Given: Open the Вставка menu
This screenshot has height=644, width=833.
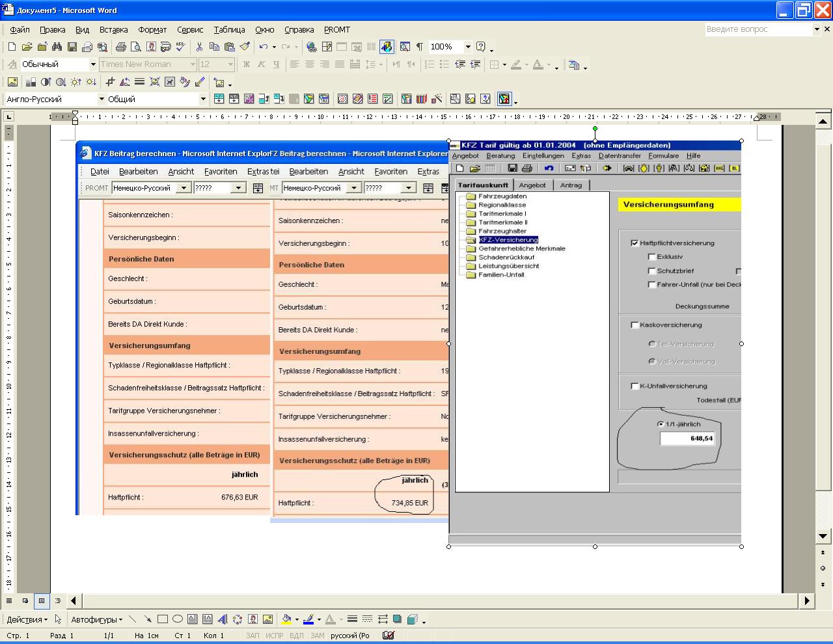Looking at the screenshot, I should coord(113,30).
